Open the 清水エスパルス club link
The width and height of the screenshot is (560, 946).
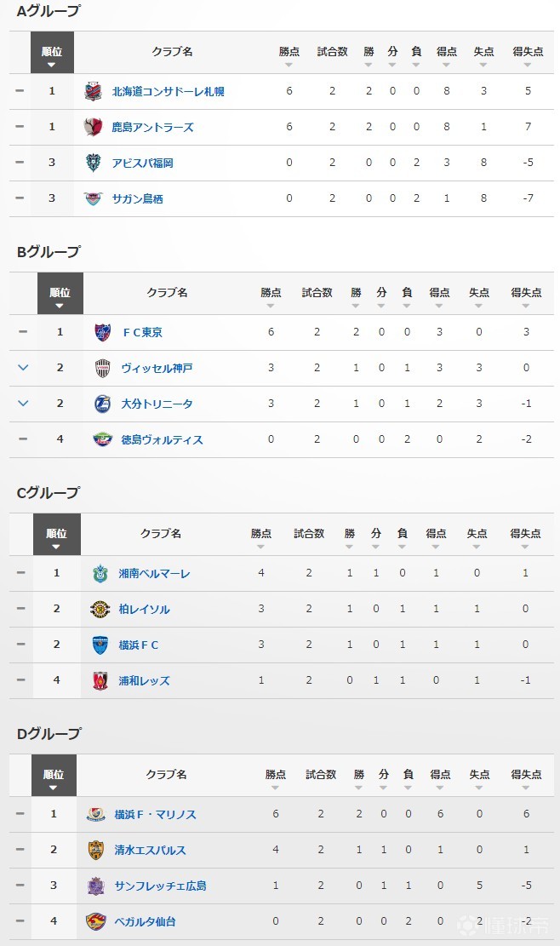pyautogui.click(x=150, y=850)
